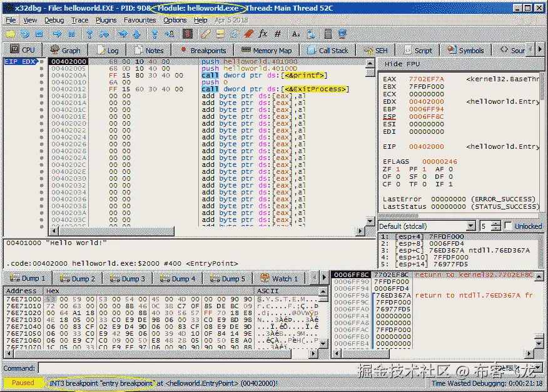Click the Pause execution toolbar icon
This screenshot has width=548, height=392.
tap(73, 34)
